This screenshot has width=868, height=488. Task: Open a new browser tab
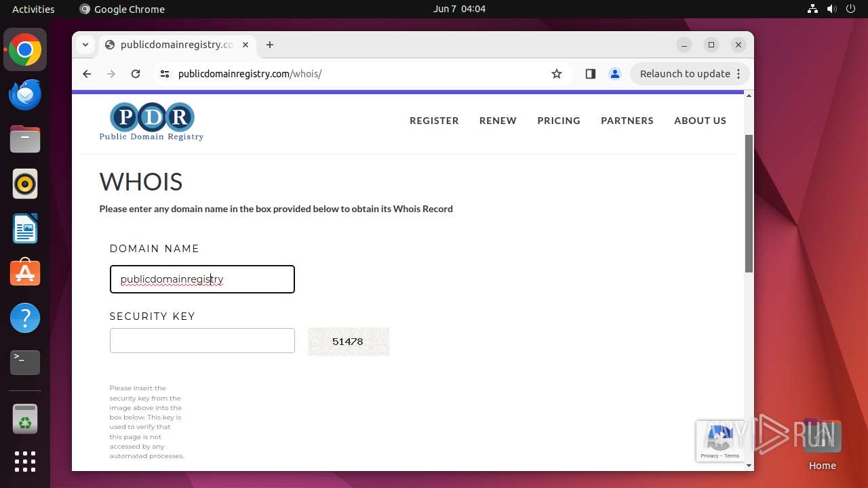pyautogui.click(x=270, y=45)
